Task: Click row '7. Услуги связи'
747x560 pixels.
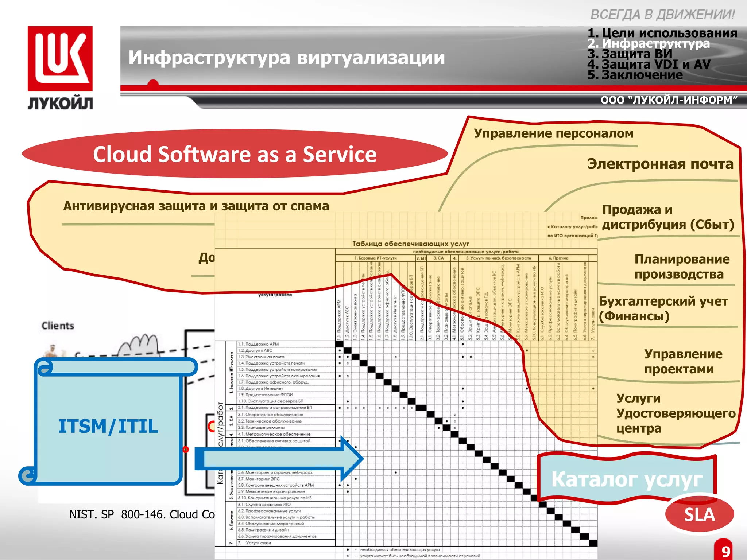Action: (286, 543)
